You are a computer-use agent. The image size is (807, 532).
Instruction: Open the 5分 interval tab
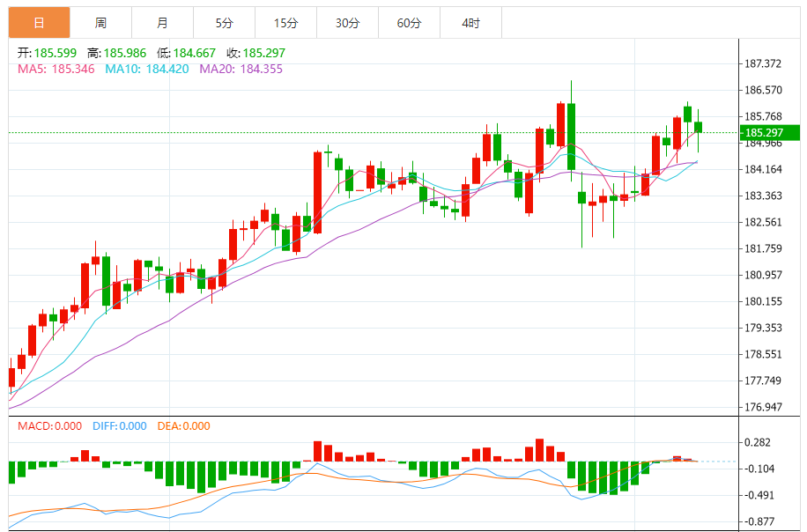(224, 23)
